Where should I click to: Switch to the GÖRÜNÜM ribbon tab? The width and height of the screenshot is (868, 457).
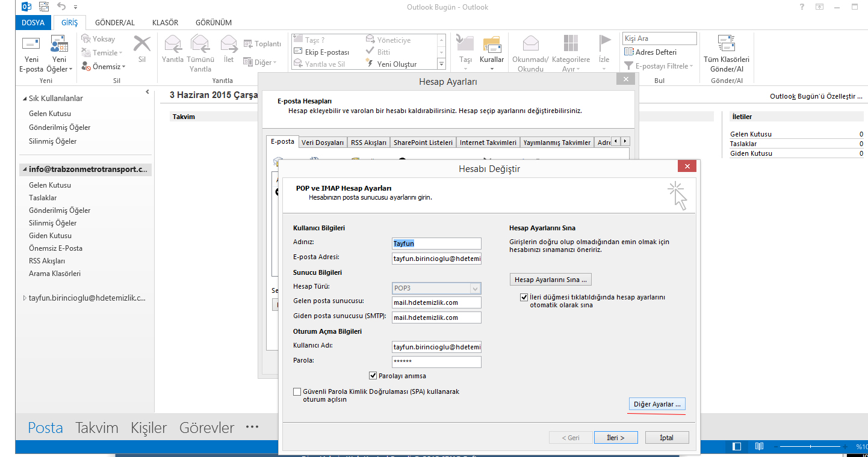(213, 22)
